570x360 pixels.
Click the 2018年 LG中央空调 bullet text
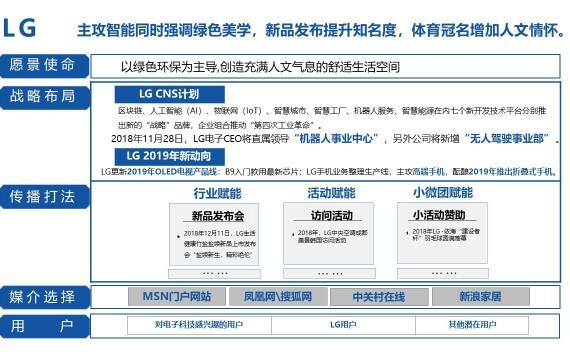(x=332, y=236)
